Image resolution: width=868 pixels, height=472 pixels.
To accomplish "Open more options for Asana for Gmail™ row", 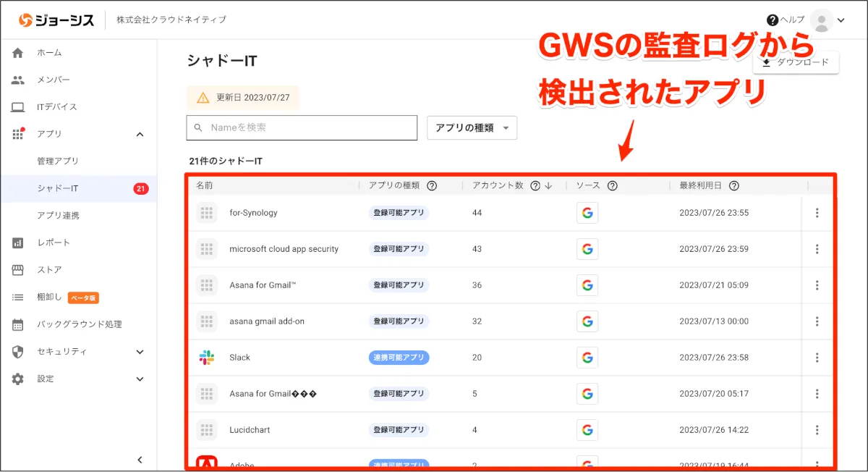I will tap(817, 285).
